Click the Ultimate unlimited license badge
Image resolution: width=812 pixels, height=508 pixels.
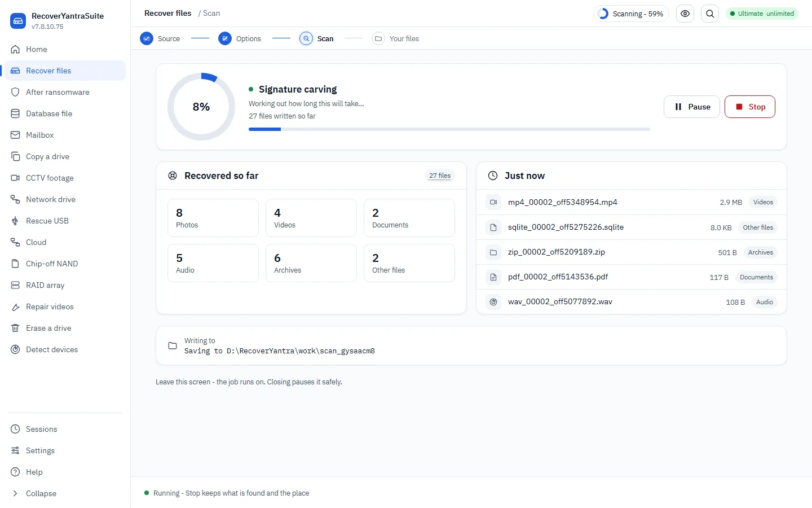(x=762, y=14)
